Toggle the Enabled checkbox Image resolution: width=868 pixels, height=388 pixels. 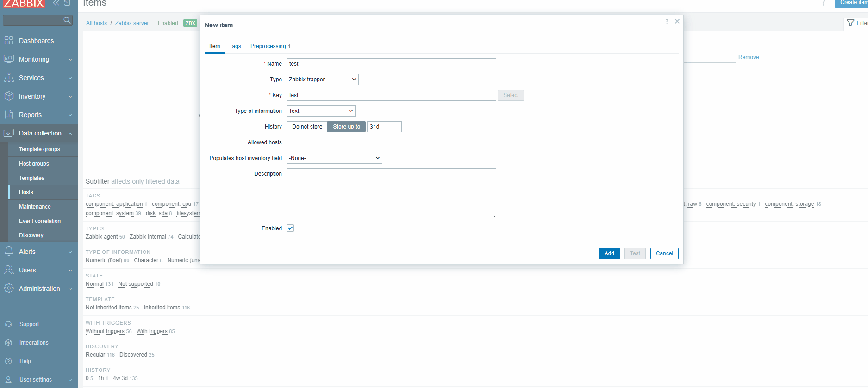tap(290, 228)
